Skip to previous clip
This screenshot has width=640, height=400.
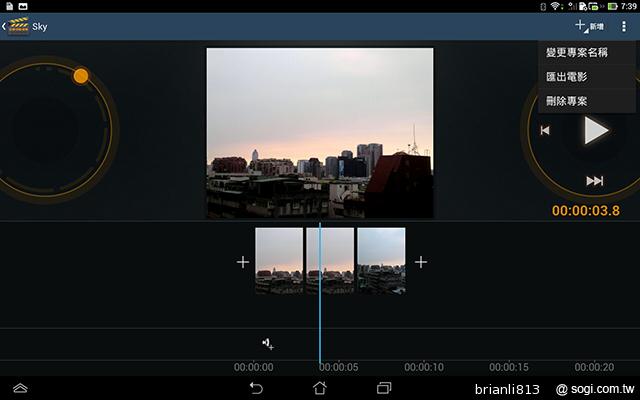(545, 130)
